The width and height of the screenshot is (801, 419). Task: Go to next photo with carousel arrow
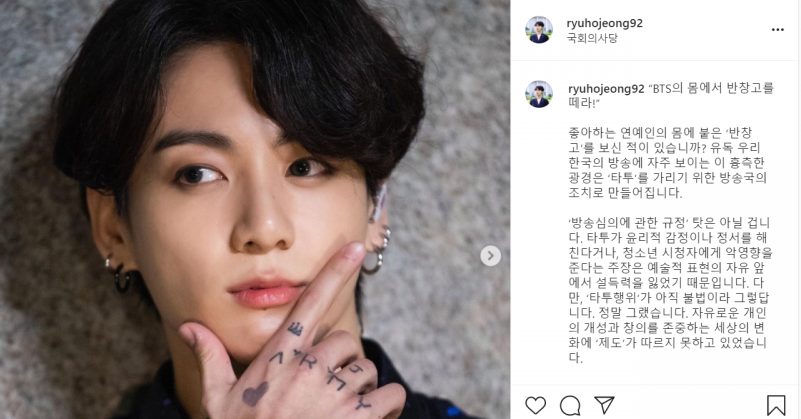(490, 255)
